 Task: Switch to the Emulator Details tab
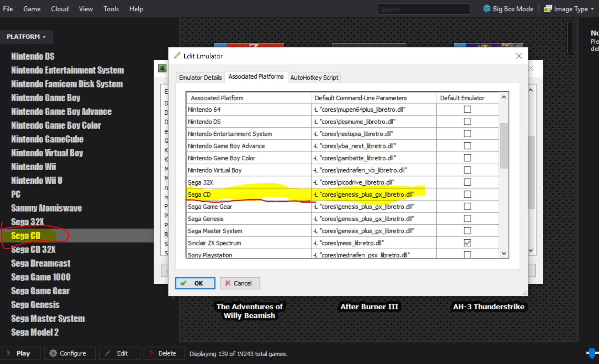[x=200, y=78]
